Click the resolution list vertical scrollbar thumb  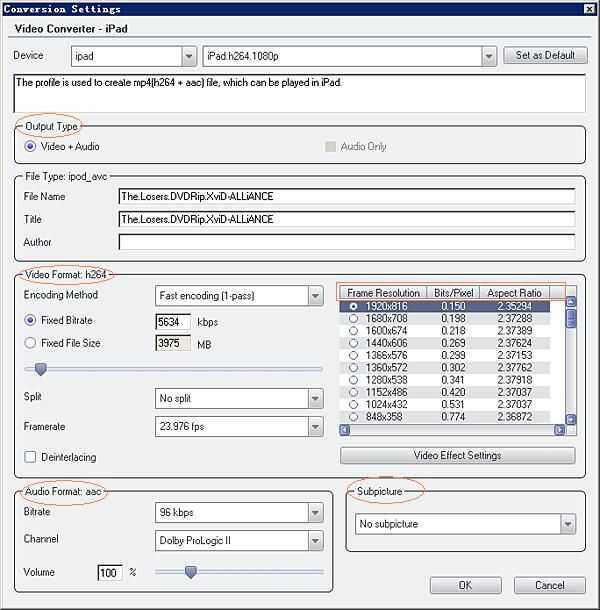pyautogui.click(x=571, y=318)
